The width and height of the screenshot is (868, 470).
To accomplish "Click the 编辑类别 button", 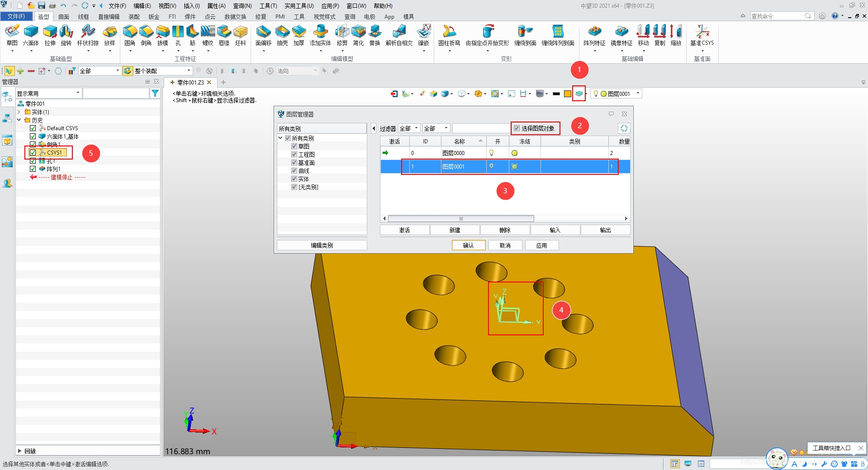I will click(x=322, y=245).
